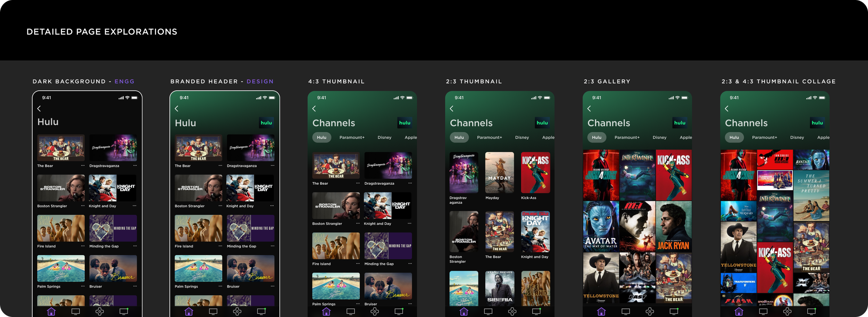Open home icon in Dark Background mockup
Screen dimensions: 868x317
tap(51, 311)
